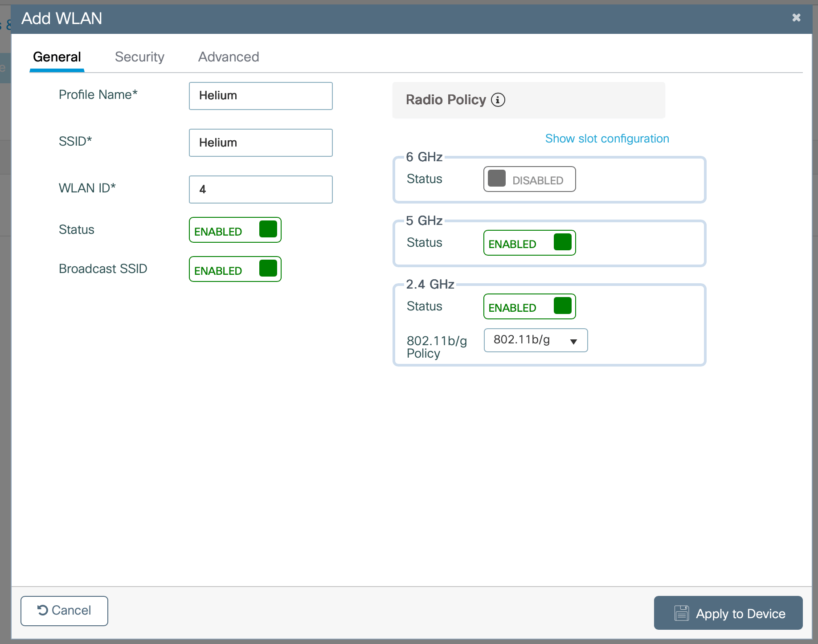Click into the SSID input box
The width and height of the screenshot is (818, 644).
(x=261, y=143)
